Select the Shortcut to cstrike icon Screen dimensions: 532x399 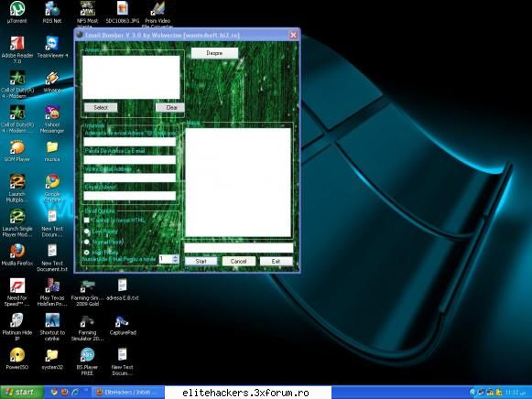coord(52,327)
